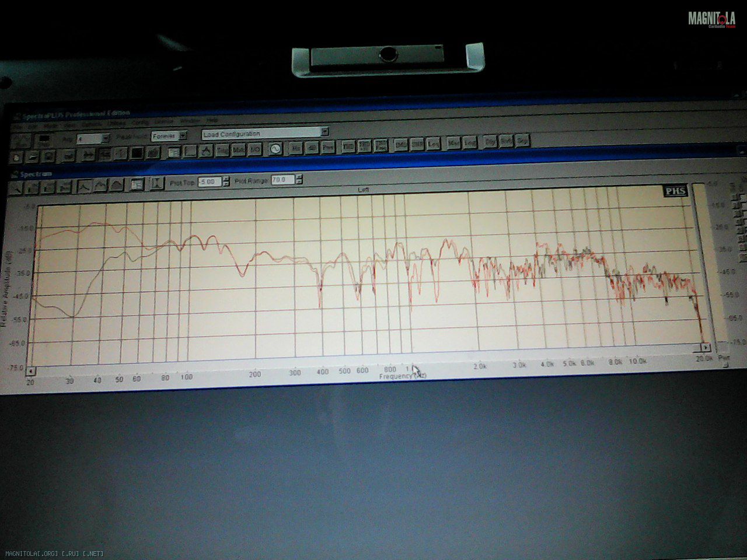Image resolution: width=747 pixels, height=560 pixels.
Task: Click the Plot Range spinner arrows
Action: [299, 180]
